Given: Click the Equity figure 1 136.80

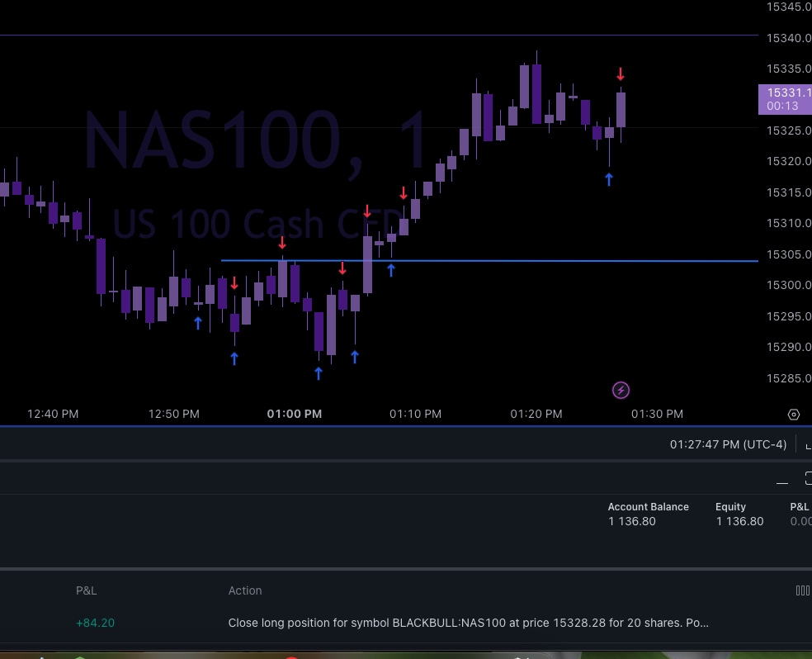Looking at the screenshot, I should [739, 521].
